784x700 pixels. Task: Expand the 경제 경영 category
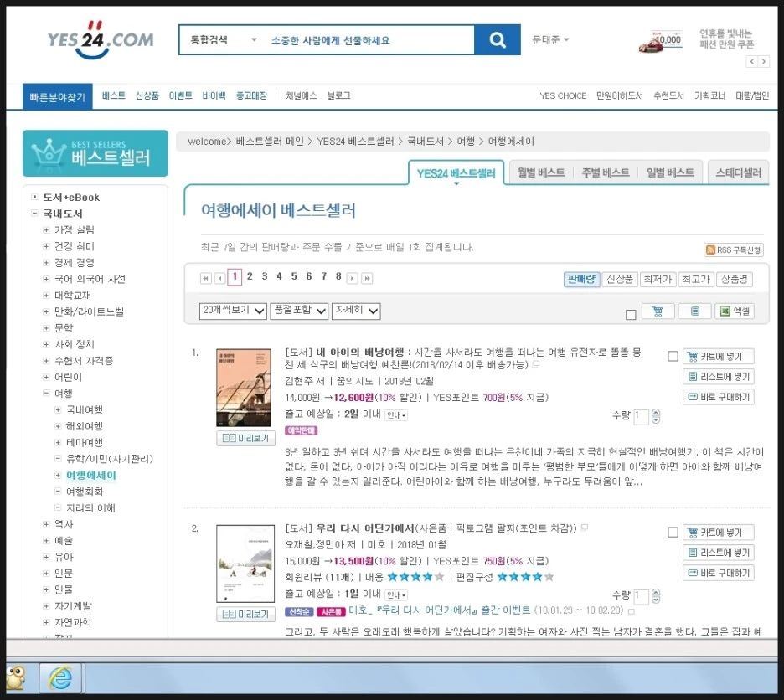pos(46,263)
